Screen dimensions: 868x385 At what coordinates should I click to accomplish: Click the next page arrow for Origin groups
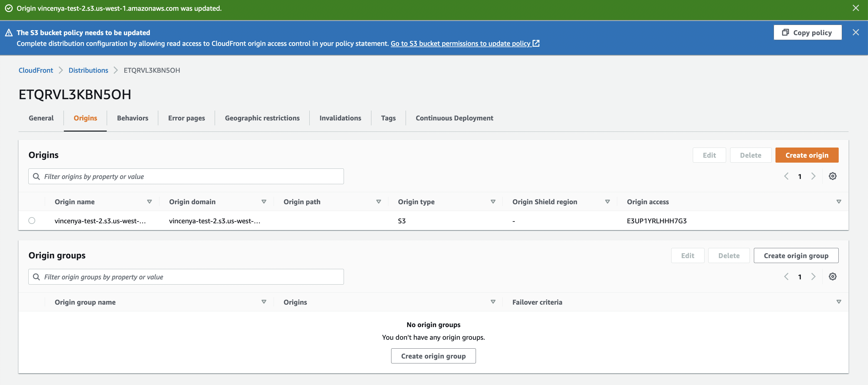(813, 276)
